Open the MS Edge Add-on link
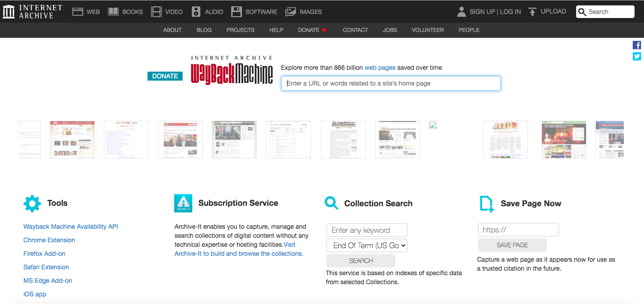644x304 pixels. click(x=48, y=281)
